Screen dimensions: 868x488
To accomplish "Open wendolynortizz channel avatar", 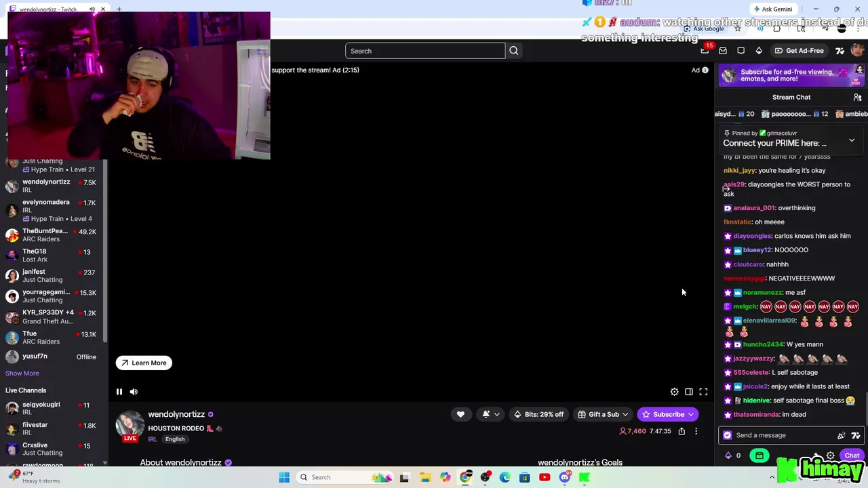I will tap(130, 426).
